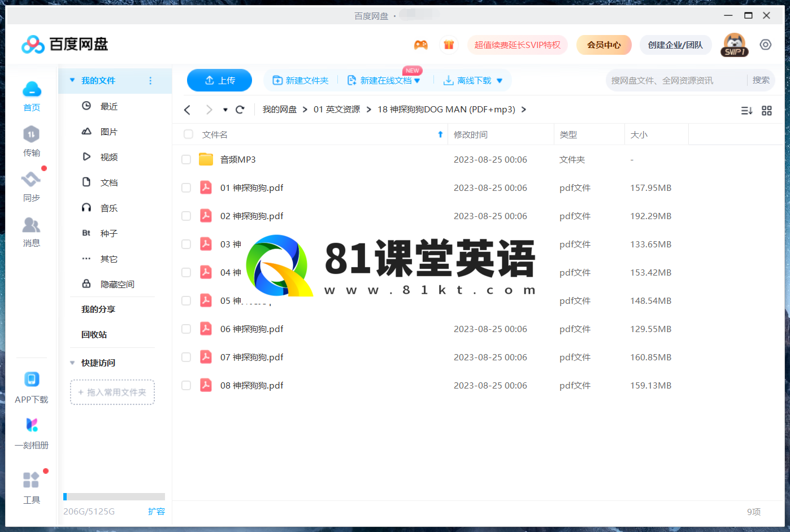
Task: Click the PDF icon of 01 神探狗狗.pdf
Action: point(206,187)
